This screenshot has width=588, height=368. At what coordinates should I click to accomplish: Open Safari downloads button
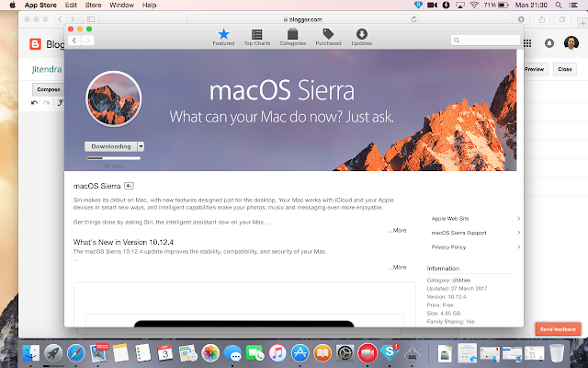(521, 19)
